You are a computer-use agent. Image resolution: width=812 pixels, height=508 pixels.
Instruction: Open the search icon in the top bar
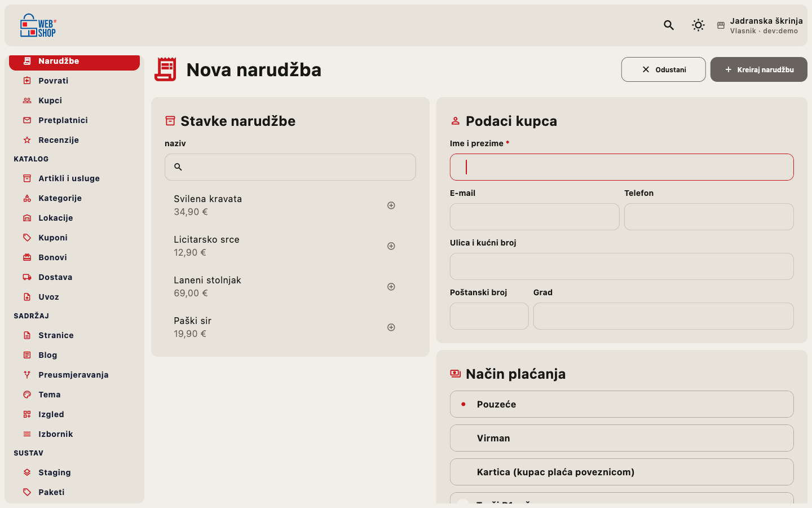(669, 25)
